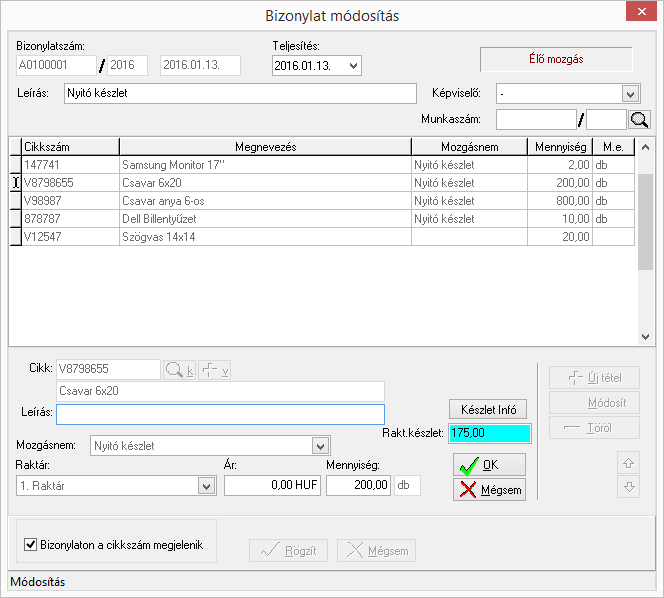The width and height of the screenshot is (664, 598).
Task: Click cell with item code 878787
Action: pos(70,219)
